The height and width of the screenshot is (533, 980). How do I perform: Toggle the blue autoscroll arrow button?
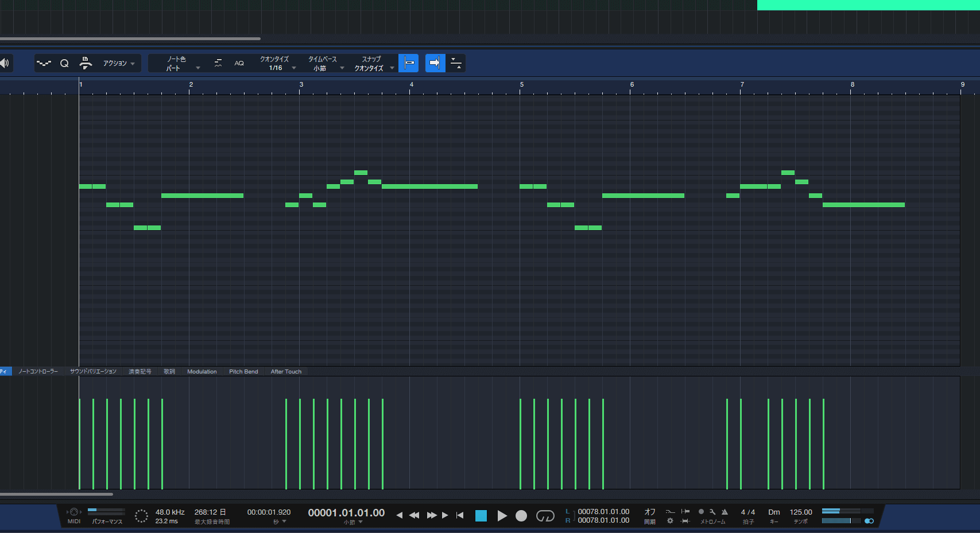[435, 63]
